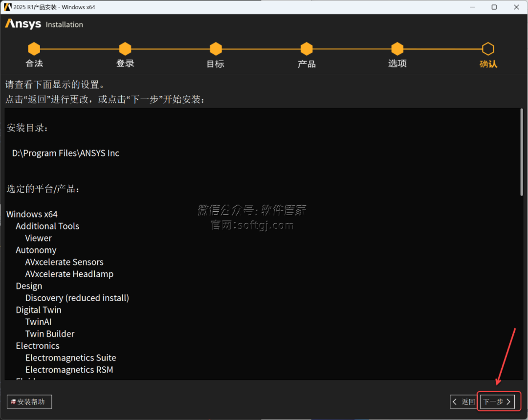
Task: Select the 产品 step label
Action: pos(307,64)
